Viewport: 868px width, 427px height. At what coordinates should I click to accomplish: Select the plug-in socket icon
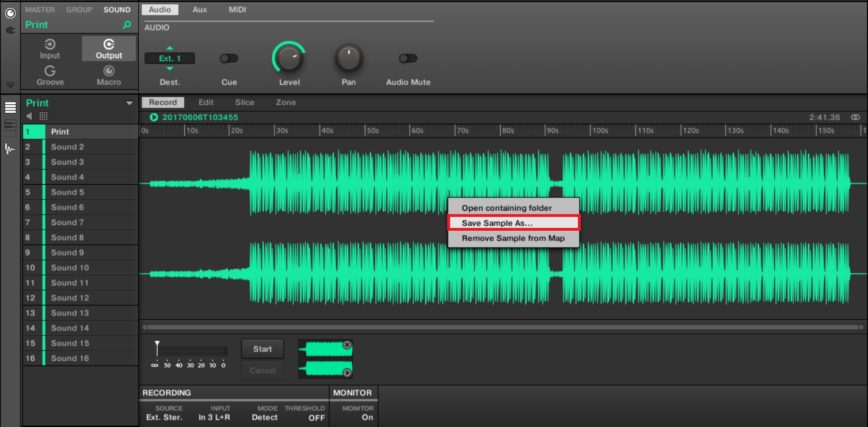point(9,29)
